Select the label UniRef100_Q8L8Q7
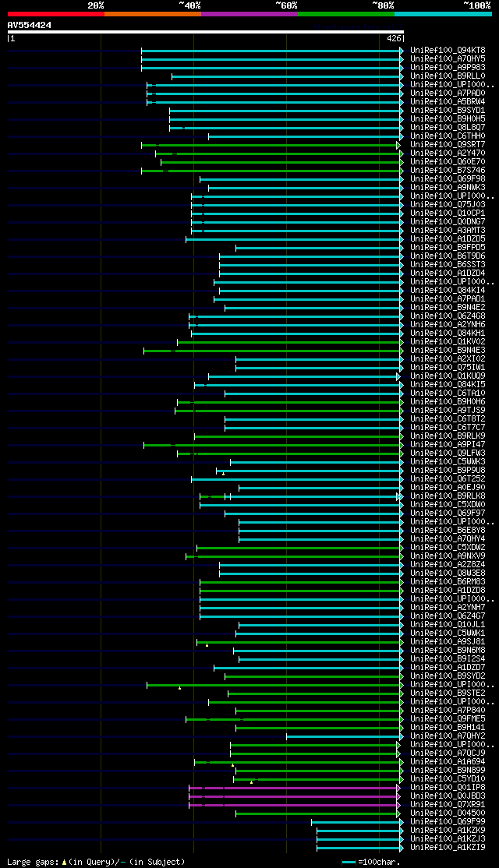Image resolution: width=499 pixels, height=868 pixels. tap(448, 127)
